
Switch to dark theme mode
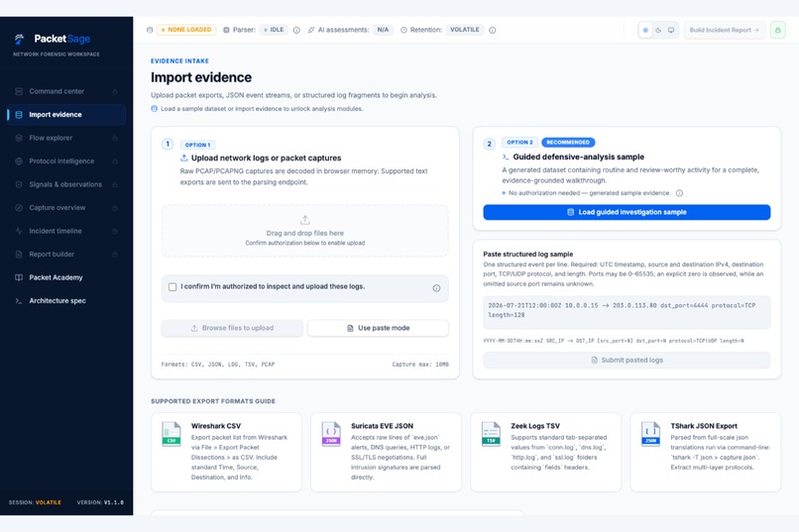(x=658, y=30)
